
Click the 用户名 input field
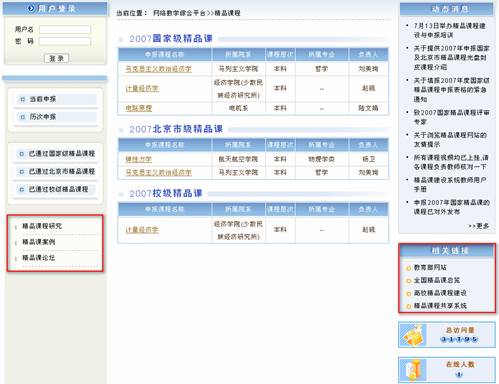[x=65, y=30]
